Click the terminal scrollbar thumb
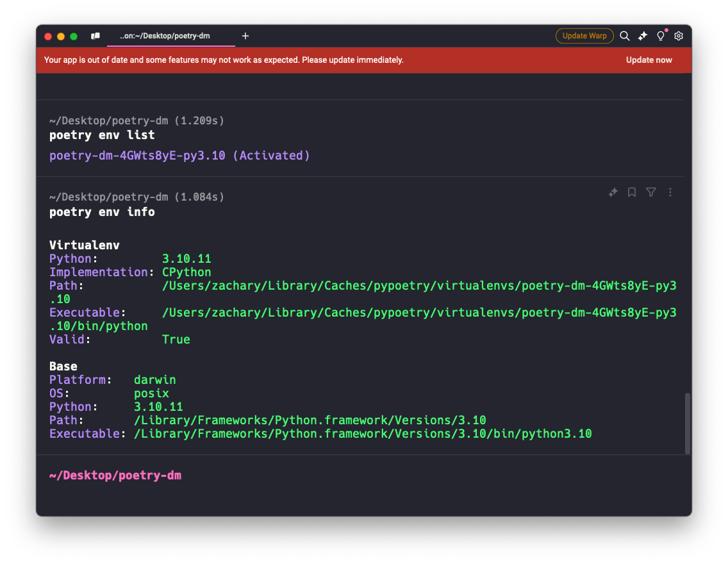The image size is (728, 564). coord(688,423)
